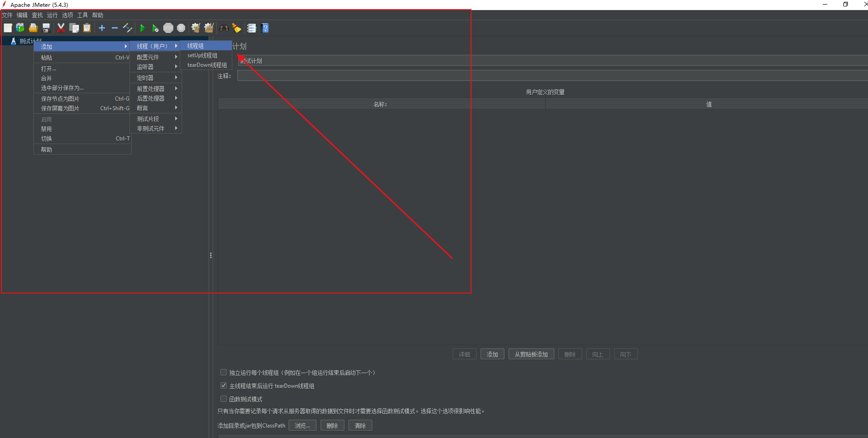Viewport: 868px width, 438px height.
Task: Click the 添加 button below variables table
Action: tap(493, 354)
